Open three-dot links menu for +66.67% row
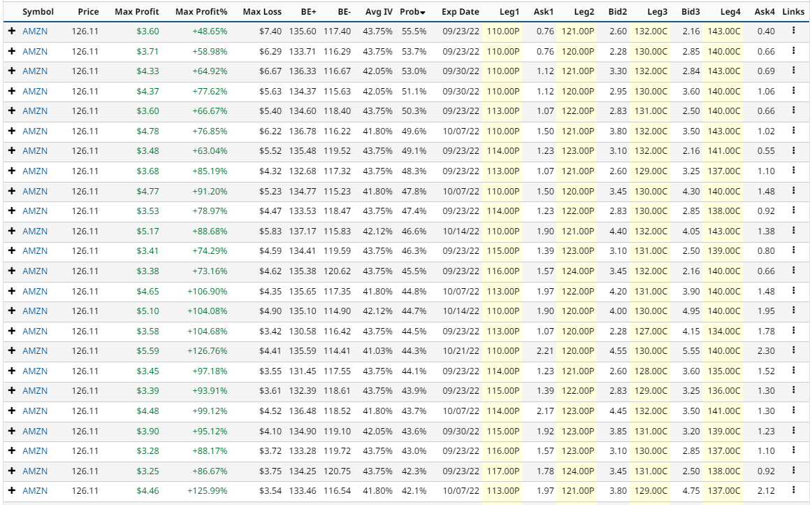Viewport: 812px width, 505px height. click(793, 111)
